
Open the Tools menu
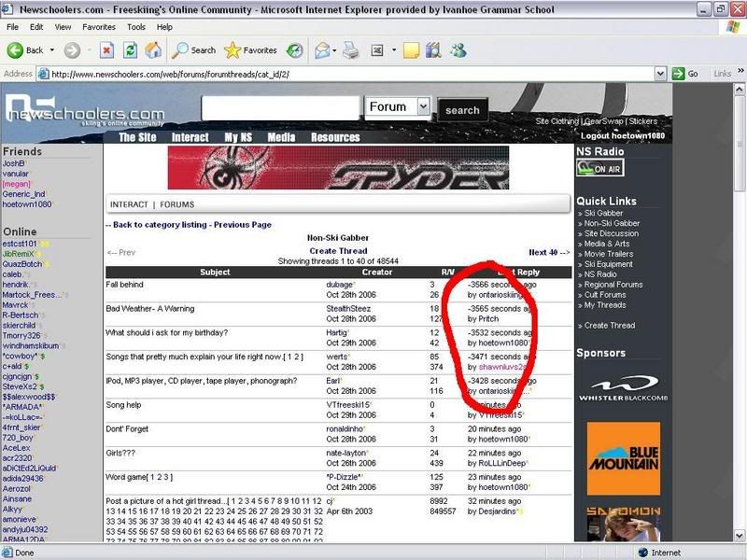[x=136, y=27]
